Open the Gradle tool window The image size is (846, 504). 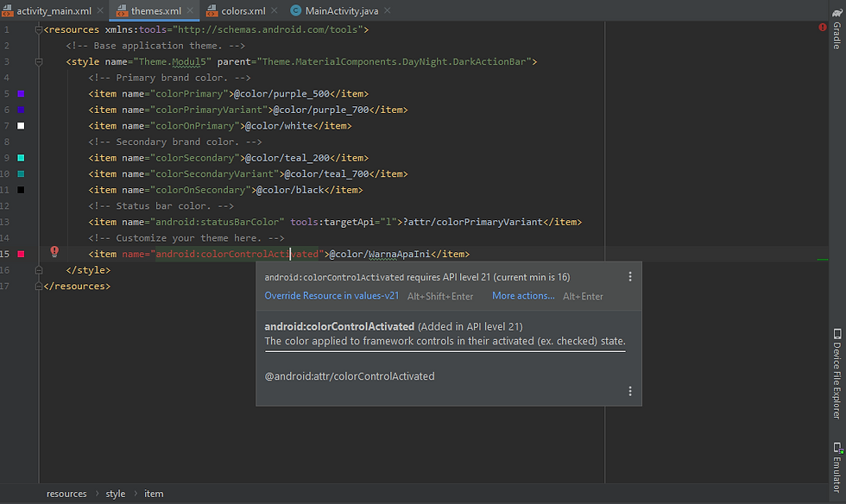tap(837, 29)
